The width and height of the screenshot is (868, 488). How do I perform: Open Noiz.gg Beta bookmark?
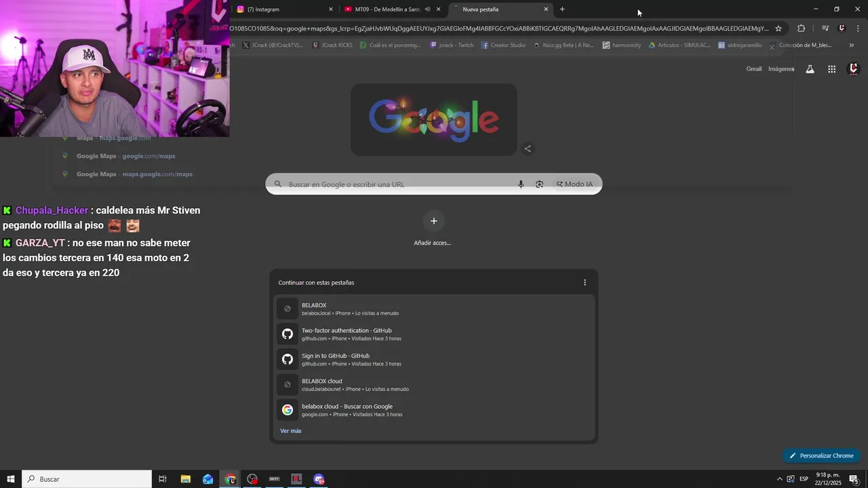(x=563, y=45)
